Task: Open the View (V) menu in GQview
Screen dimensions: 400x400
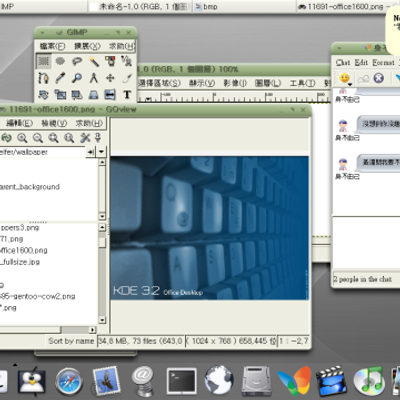Action: tap(54, 123)
